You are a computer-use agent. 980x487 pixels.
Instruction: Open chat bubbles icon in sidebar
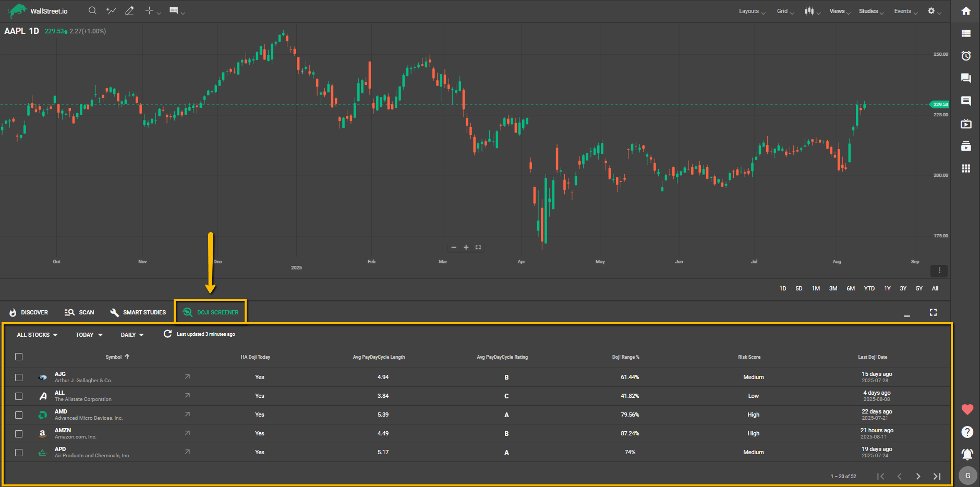pyautogui.click(x=966, y=78)
